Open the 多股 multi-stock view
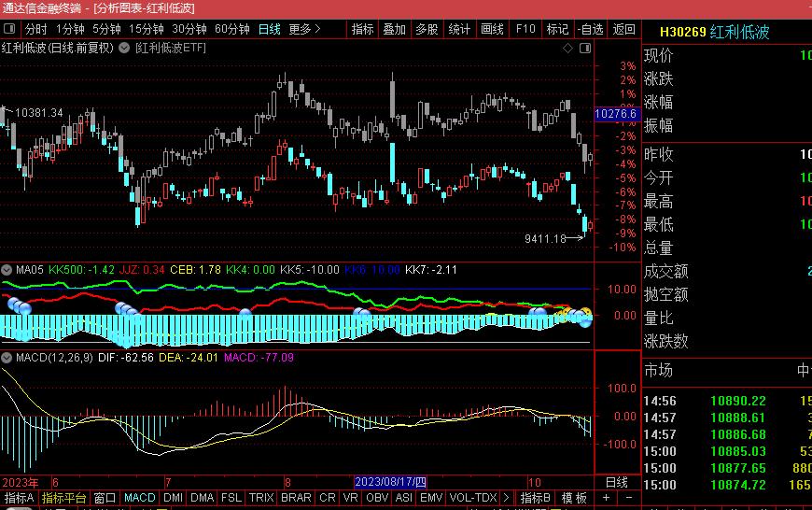 click(427, 29)
